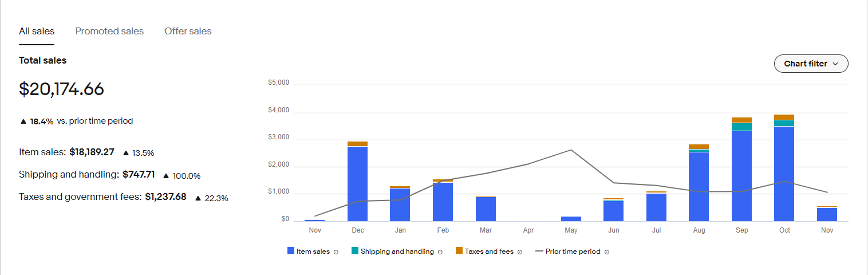This screenshot has width=868, height=275.
Task: Click the orange taxes segment of Dec bar
Action: coord(357,144)
